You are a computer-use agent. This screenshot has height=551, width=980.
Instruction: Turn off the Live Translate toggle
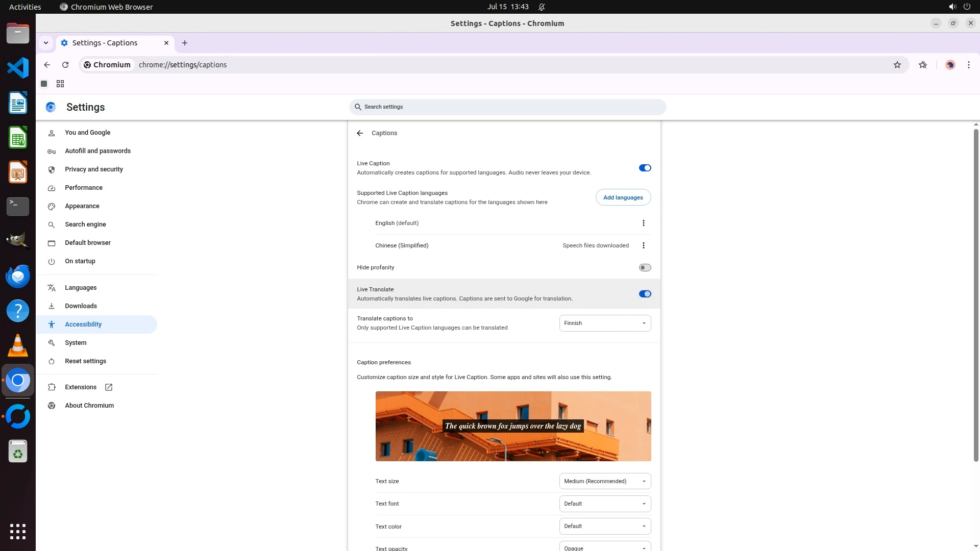[645, 294]
